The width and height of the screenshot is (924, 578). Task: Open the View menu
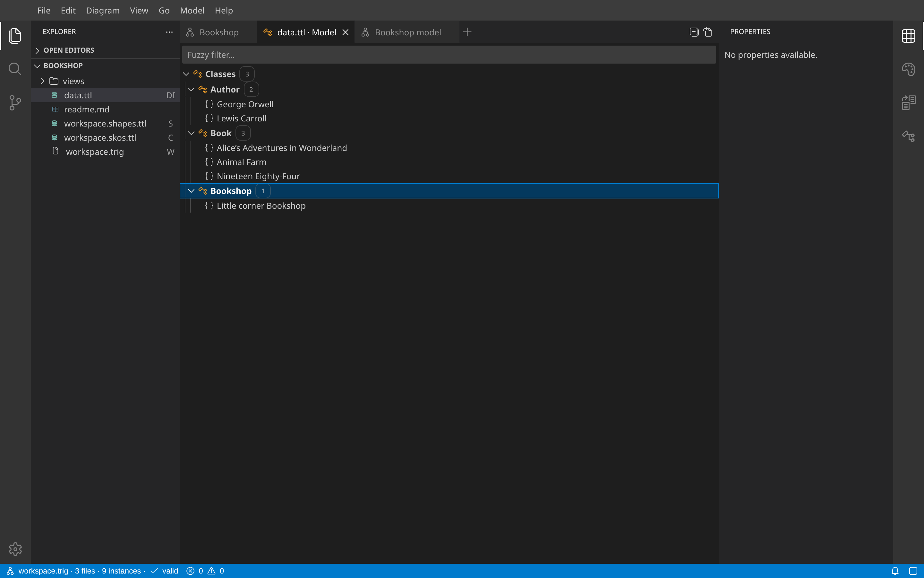click(x=139, y=10)
